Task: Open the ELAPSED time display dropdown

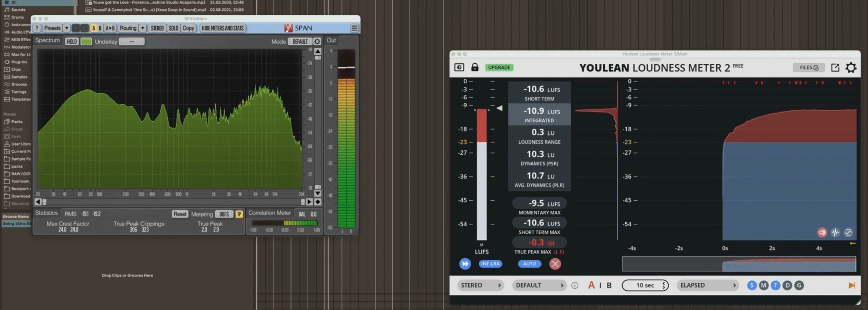Action: pyautogui.click(x=708, y=285)
